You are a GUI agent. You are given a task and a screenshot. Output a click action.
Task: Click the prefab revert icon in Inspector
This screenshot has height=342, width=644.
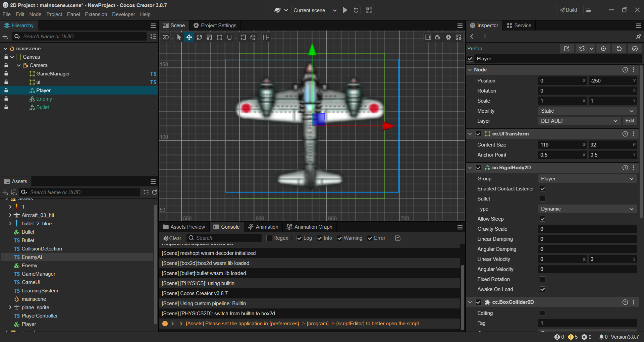(619, 49)
